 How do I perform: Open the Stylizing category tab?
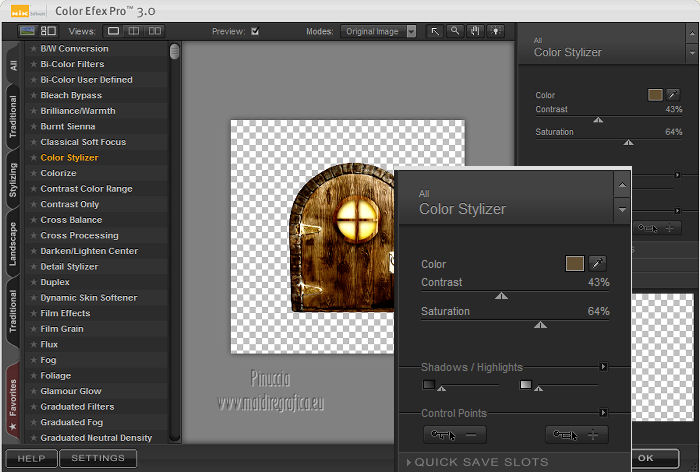click(x=13, y=180)
